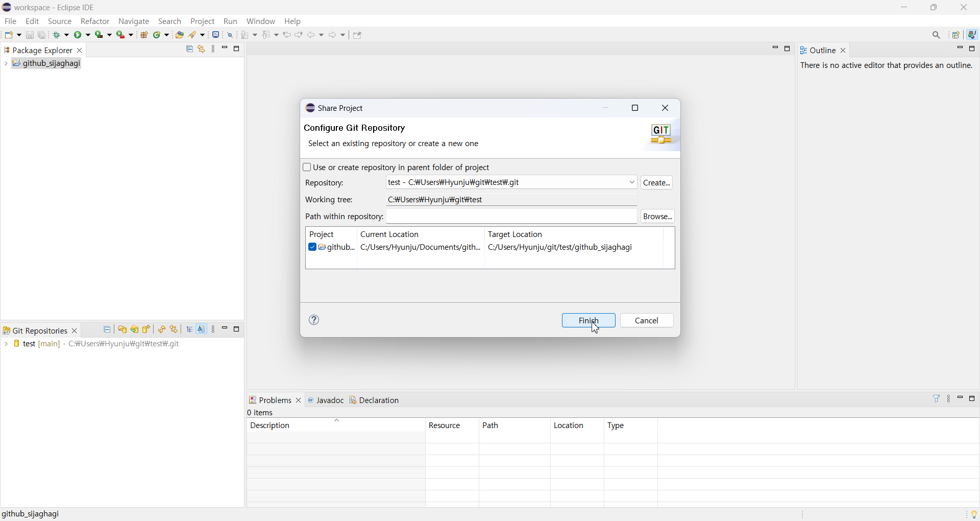Click the Open Type folder icon

180,35
